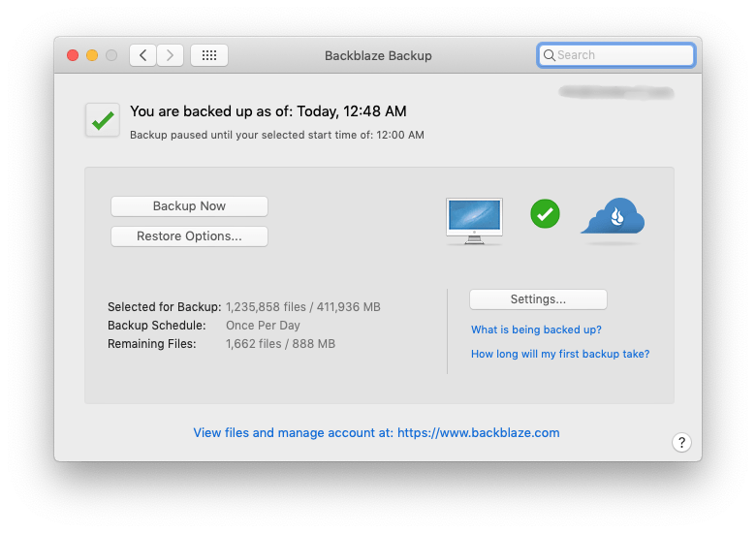Click the 'Selected for Backup:' label

(x=165, y=307)
